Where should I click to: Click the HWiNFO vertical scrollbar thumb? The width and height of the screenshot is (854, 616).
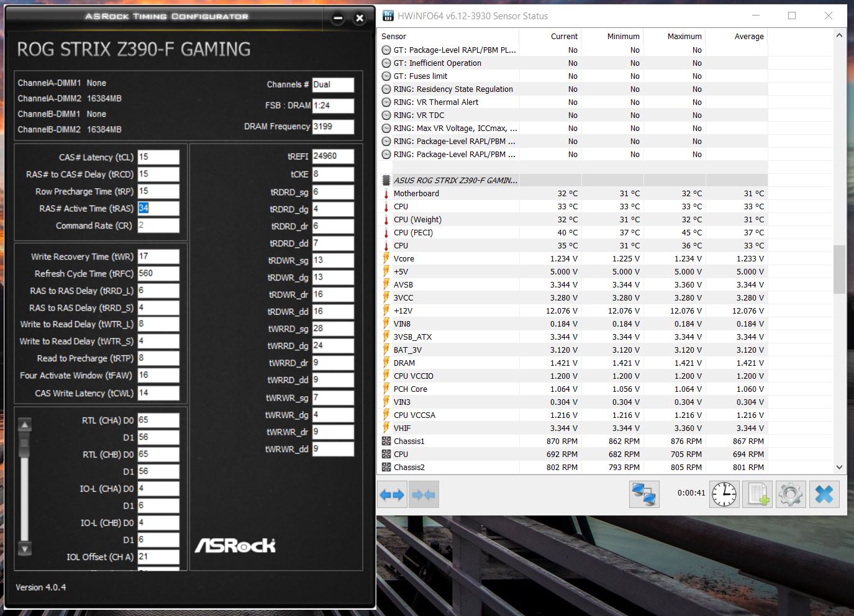(x=840, y=269)
